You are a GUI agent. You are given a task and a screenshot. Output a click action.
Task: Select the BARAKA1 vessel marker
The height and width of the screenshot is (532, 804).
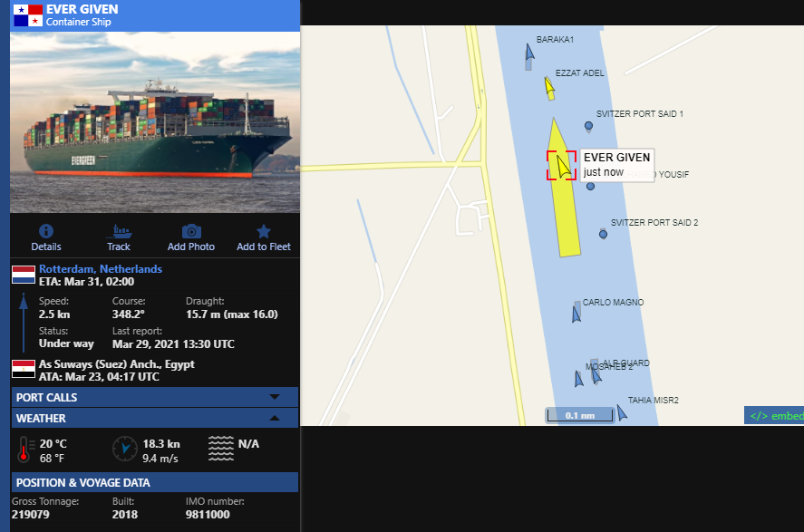click(529, 57)
